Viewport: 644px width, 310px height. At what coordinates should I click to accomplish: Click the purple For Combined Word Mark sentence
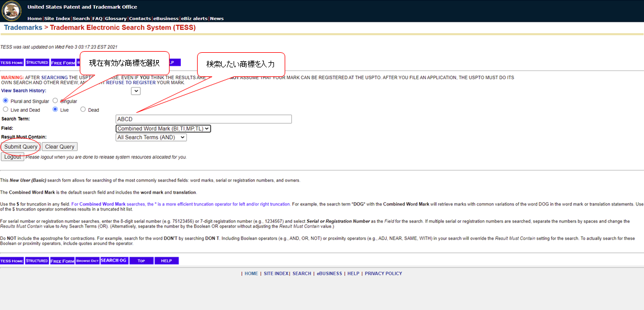[181, 204]
